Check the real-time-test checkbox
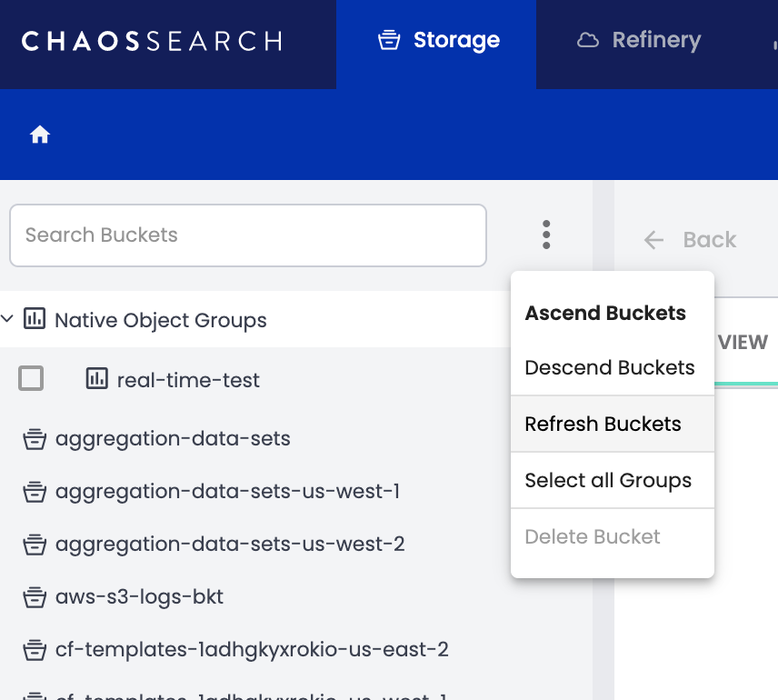778x700 pixels. pyautogui.click(x=31, y=379)
